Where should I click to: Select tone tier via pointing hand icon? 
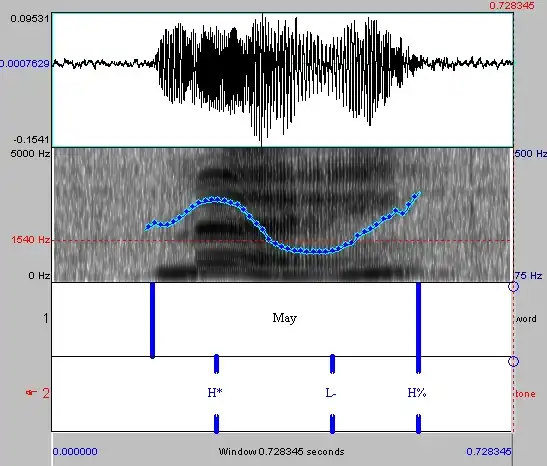[x=31, y=393]
